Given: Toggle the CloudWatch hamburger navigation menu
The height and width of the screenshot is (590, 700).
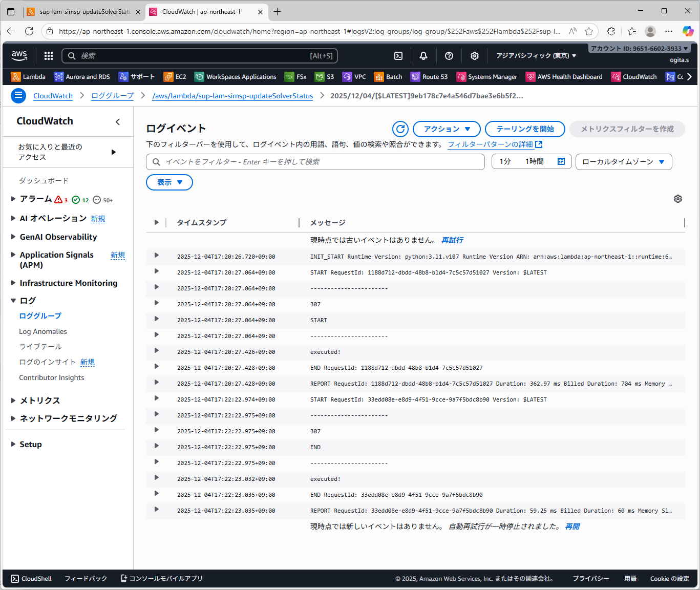Looking at the screenshot, I should 18,96.
